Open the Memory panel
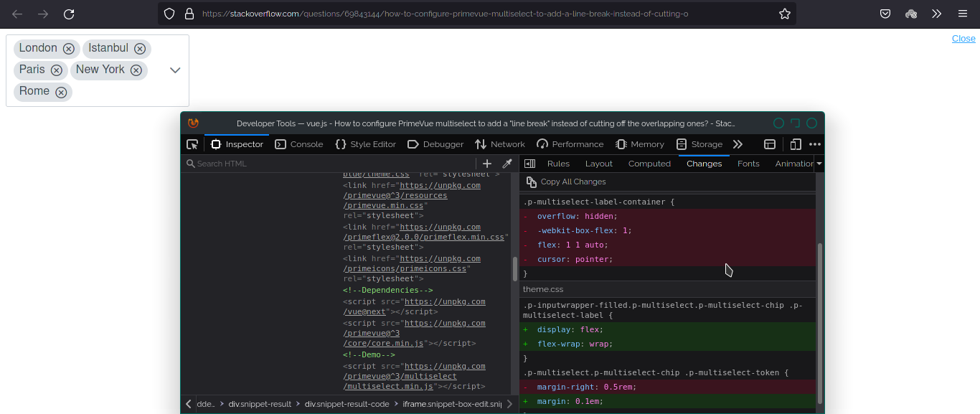The image size is (980, 414). click(x=640, y=144)
